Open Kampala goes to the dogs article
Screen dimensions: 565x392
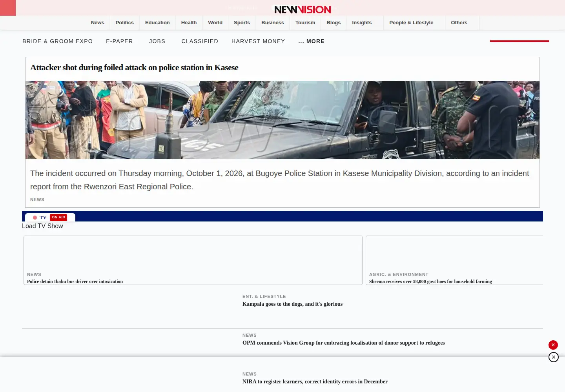[292, 304]
